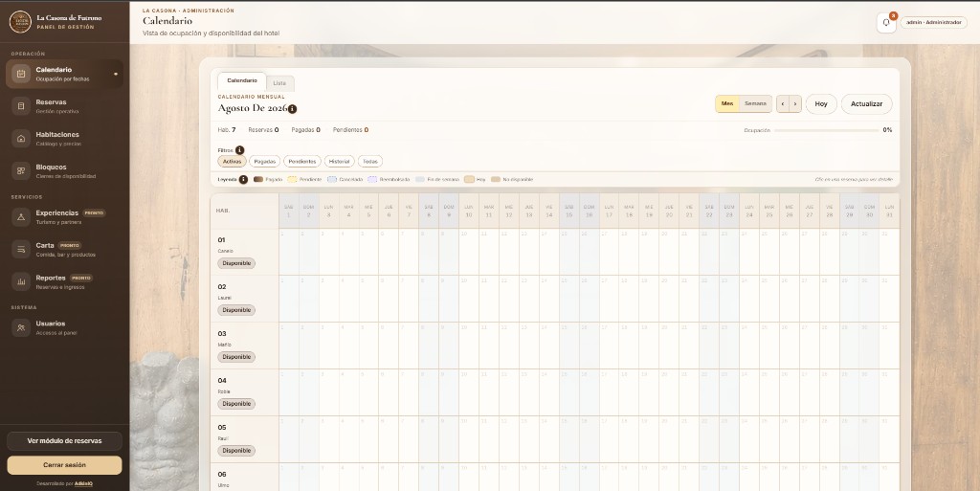Select the Calendario tab
The height and width of the screenshot is (491, 980).
(x=242, y=81)
